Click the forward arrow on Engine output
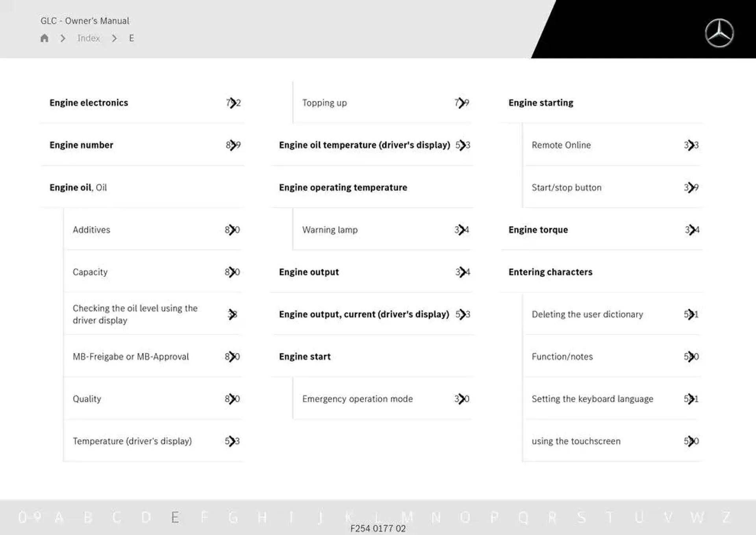 pyautogui.click(x=463, y=271)
